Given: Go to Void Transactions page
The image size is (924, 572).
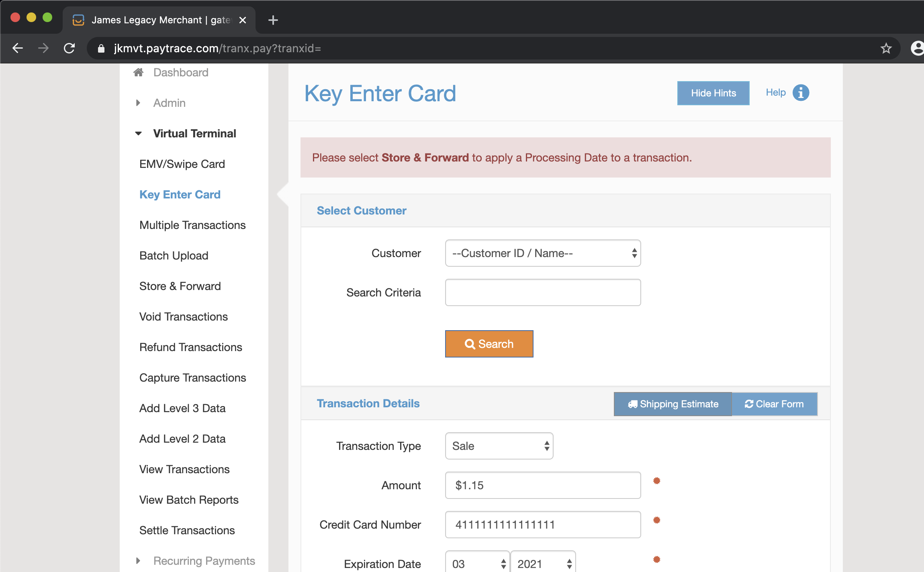Looking at the screenshot, I should pyautogui.click(x=183, y=317).
